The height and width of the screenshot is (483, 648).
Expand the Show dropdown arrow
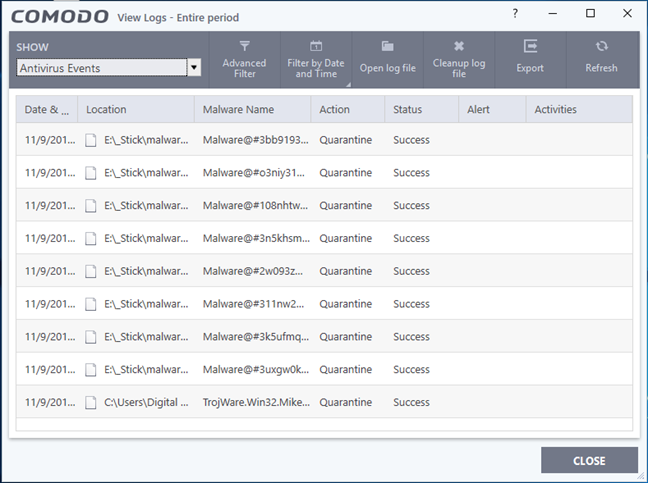pyautogui.click(x=194, y=67)
